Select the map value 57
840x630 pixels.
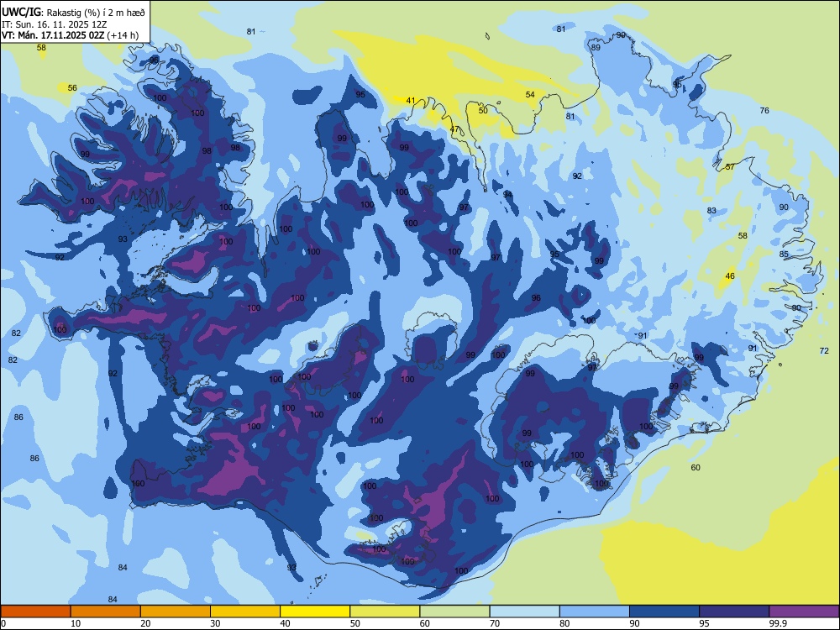730,166
